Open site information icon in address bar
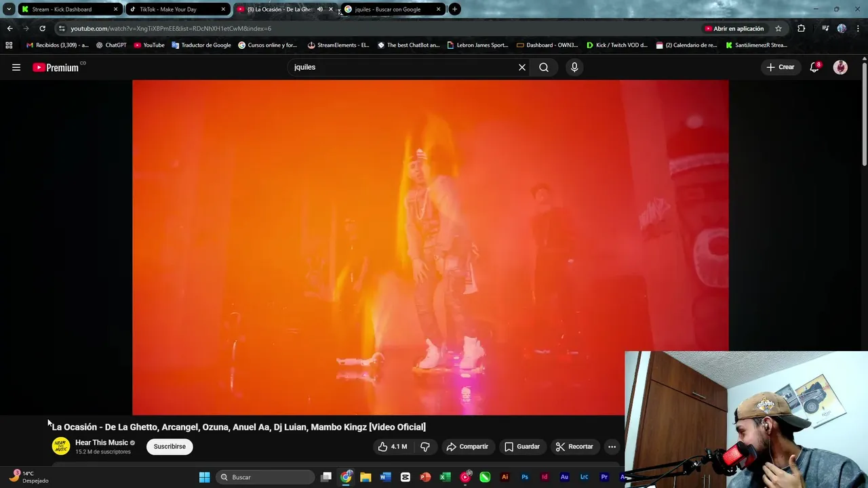The image size is (868, 488). (x=62, y=28)
